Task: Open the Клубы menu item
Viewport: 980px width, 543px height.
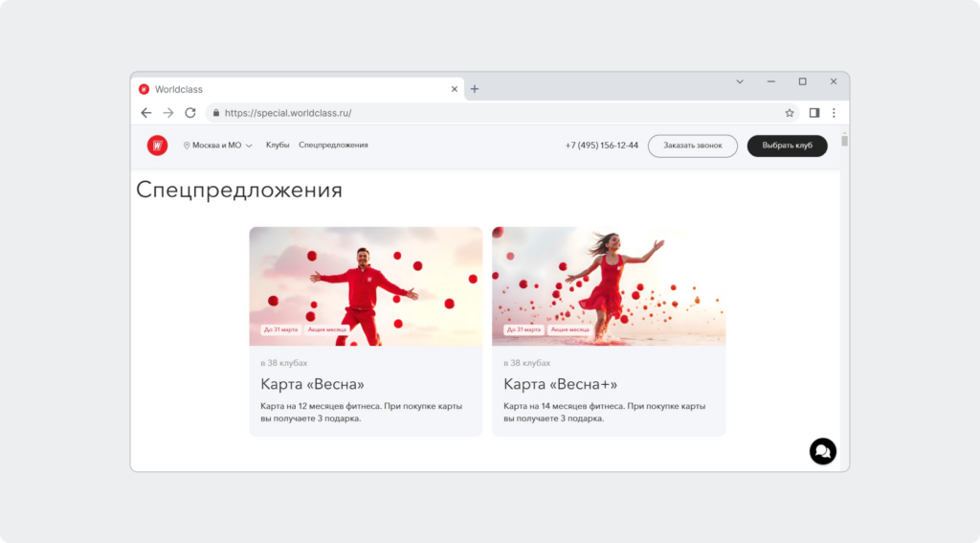Action: click(278, 146)
